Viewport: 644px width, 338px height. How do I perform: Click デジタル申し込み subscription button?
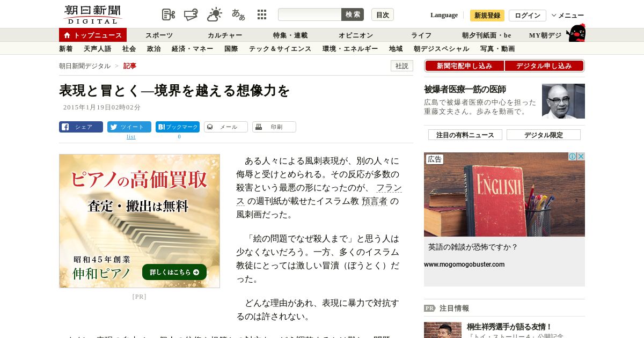[544, 66]
